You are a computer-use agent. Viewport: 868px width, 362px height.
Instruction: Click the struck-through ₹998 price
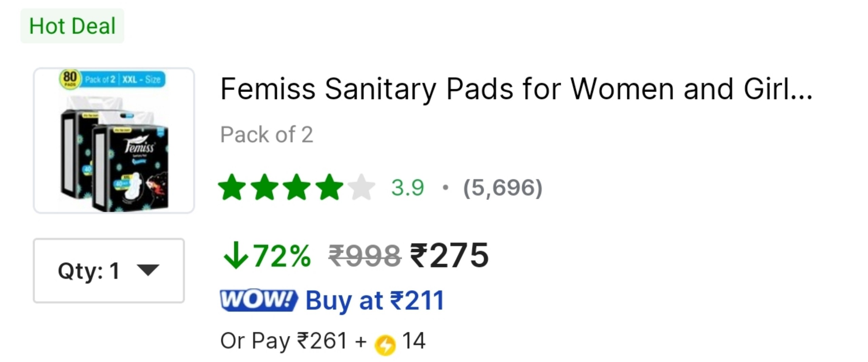(365, 256)
